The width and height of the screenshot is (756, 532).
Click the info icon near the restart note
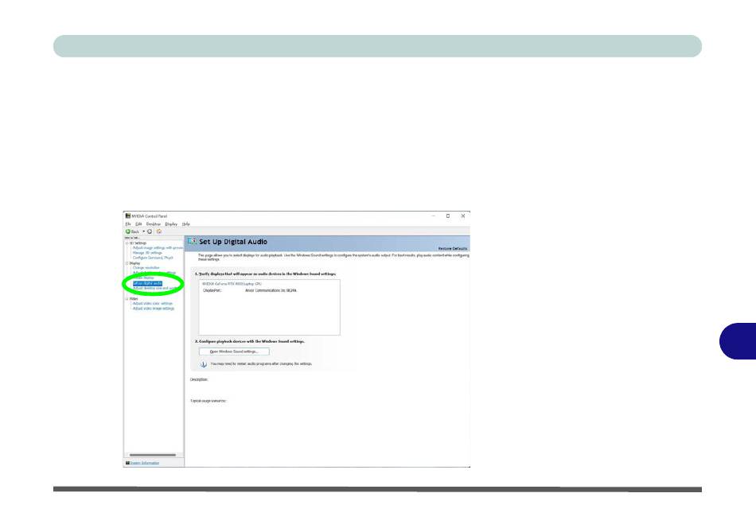coord(204,364)
